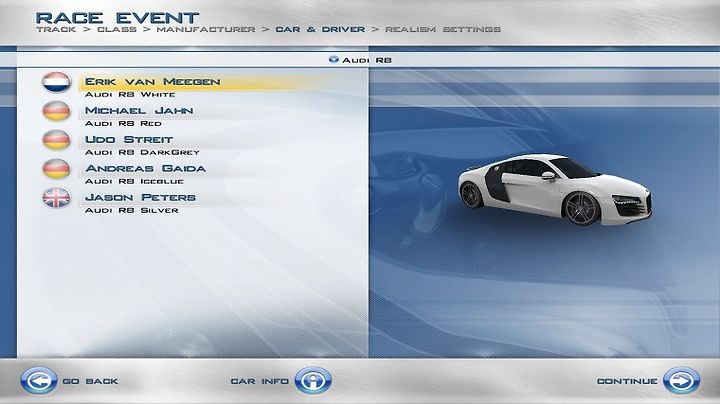This screenshot has width=720, height=404.
Task: Click the white Audi R8 car preview
Action: coord(555,189)
